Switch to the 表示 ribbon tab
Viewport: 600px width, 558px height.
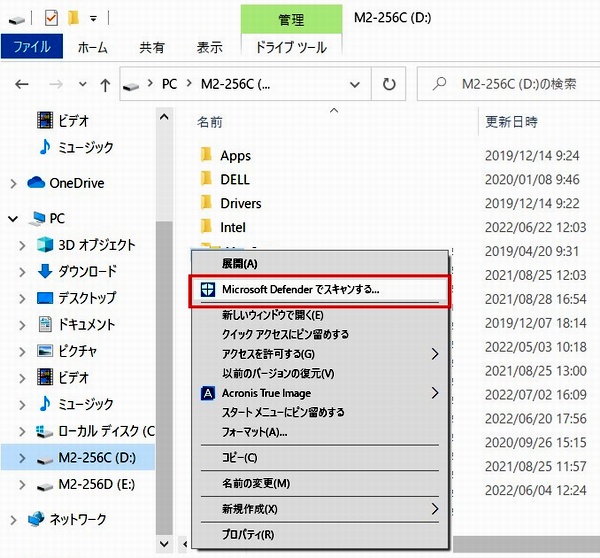coord(209,47)
